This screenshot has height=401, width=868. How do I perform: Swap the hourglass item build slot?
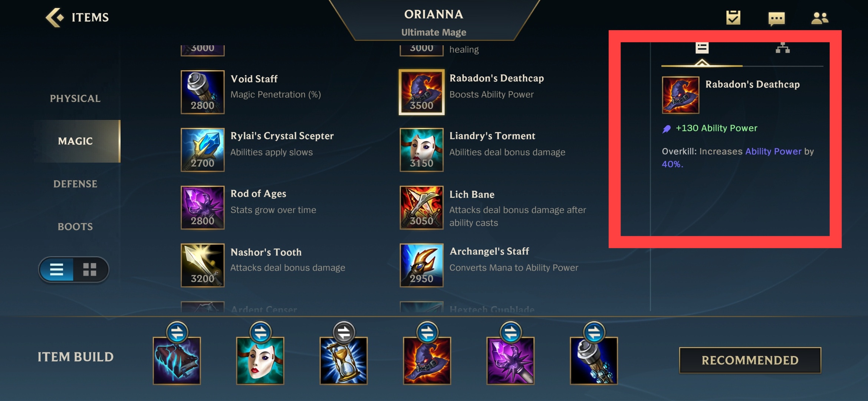[x=344, y=332]
